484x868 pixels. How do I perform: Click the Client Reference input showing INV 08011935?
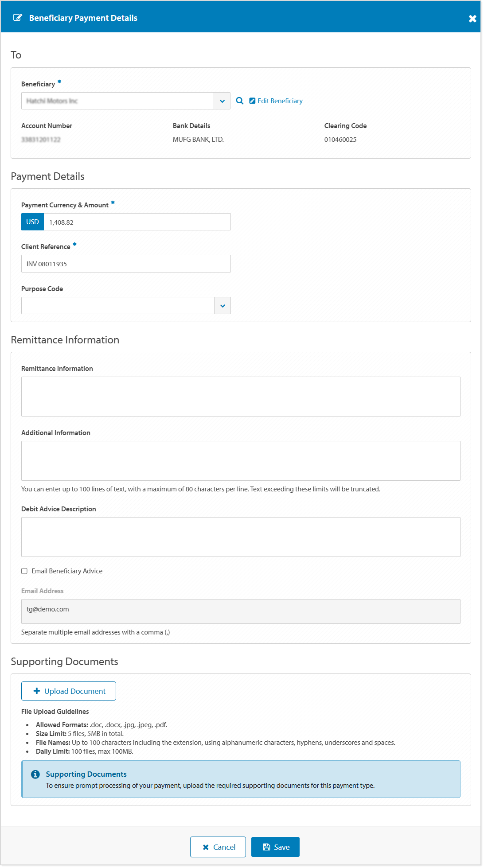click(x=125, y=263)
